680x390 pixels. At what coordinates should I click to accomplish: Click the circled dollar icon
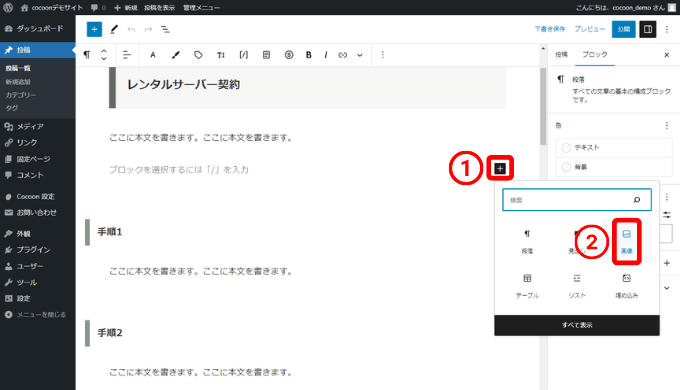pos(289,55)
